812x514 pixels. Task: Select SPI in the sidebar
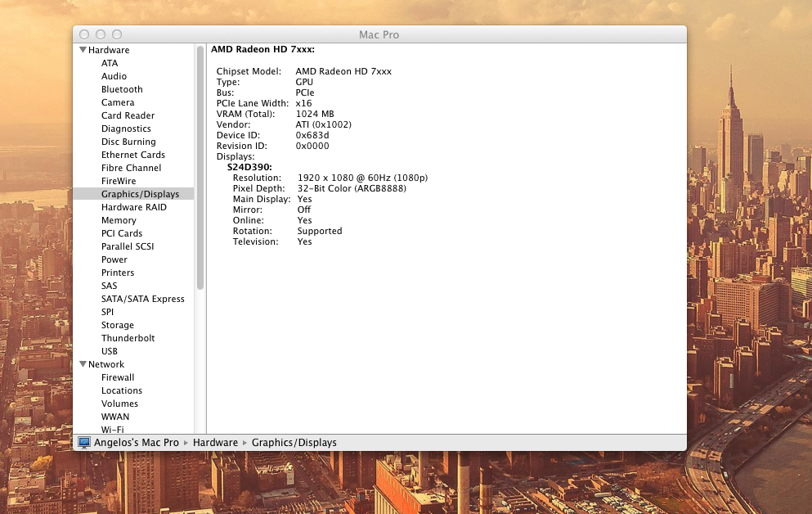(107, 312)
